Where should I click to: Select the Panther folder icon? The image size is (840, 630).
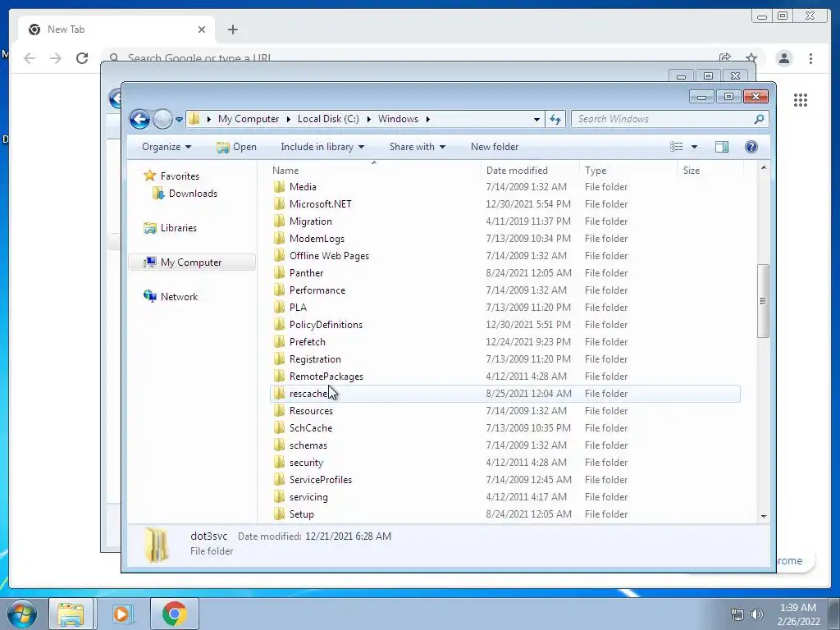pyautogui.click(x=279, y=272)
